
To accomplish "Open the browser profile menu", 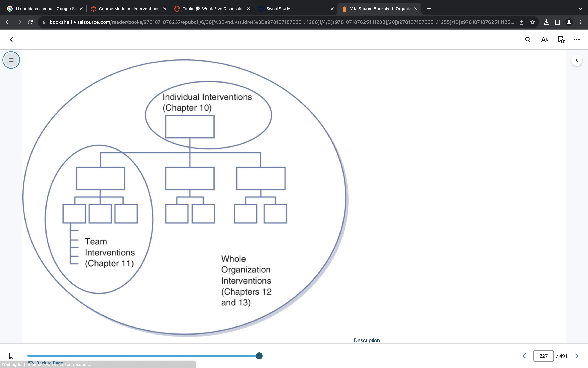I will coord(569,22).
